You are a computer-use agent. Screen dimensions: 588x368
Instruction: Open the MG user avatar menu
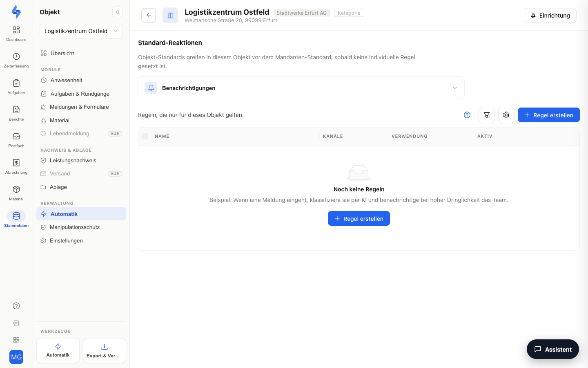(x=16, y=357)
